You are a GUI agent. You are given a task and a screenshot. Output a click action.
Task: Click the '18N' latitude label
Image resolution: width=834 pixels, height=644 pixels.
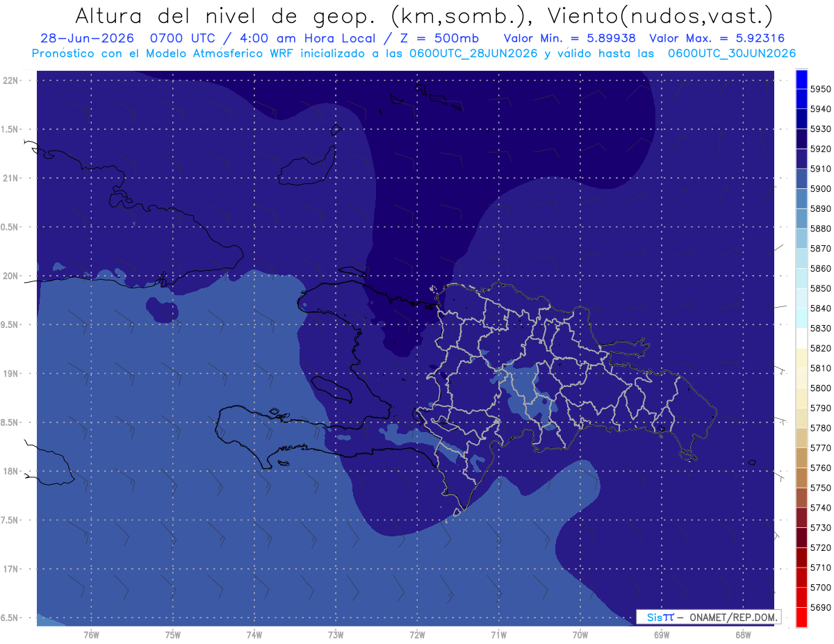(11, 471)
